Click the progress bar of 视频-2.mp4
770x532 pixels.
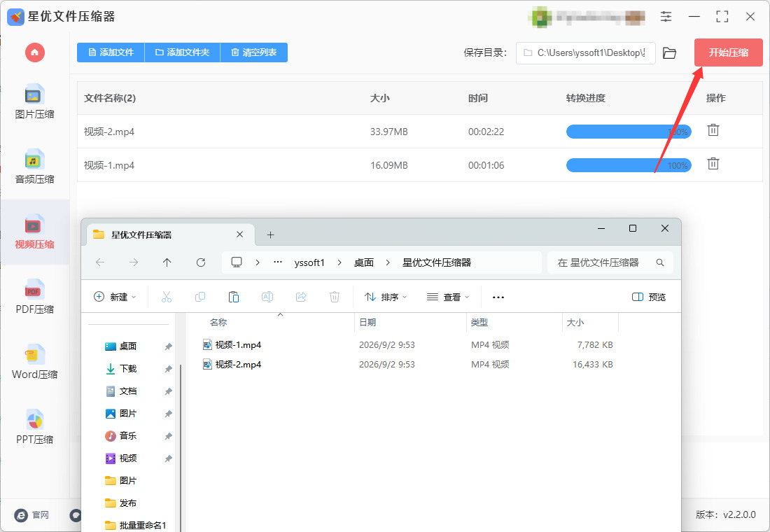pyautogui.click(x=629, y=131)
